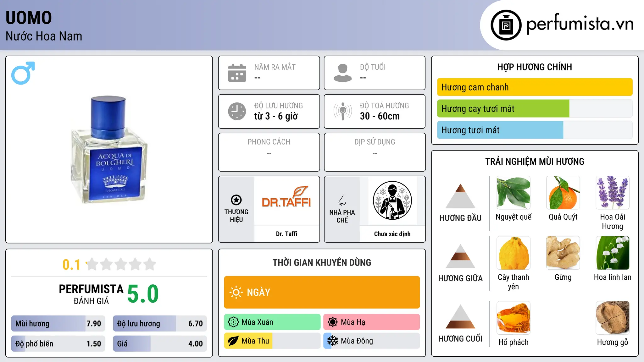Click the Giá 4.00 rating bar
This screenshot has width=644, height=362.
[160, 343]
